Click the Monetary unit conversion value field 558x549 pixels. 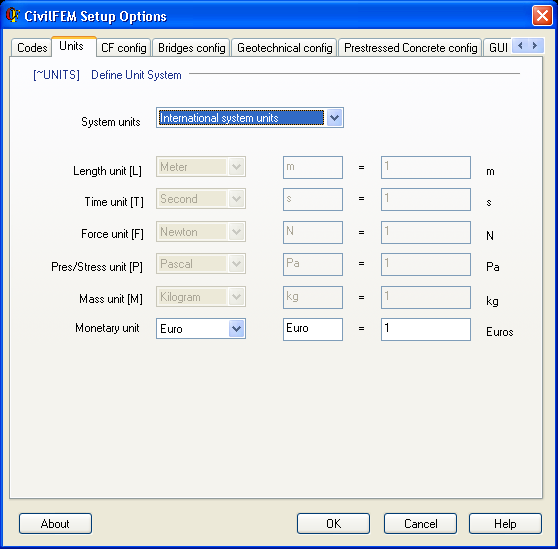click(426, 329)
